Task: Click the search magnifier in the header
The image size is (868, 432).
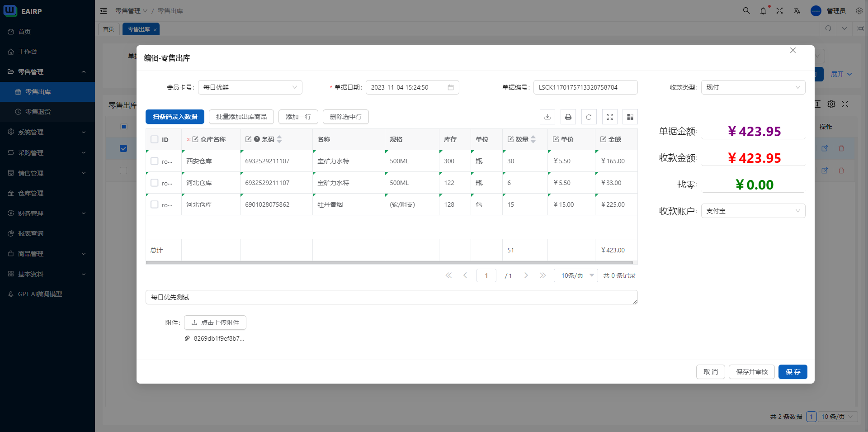Action: [x=746, y=11]
